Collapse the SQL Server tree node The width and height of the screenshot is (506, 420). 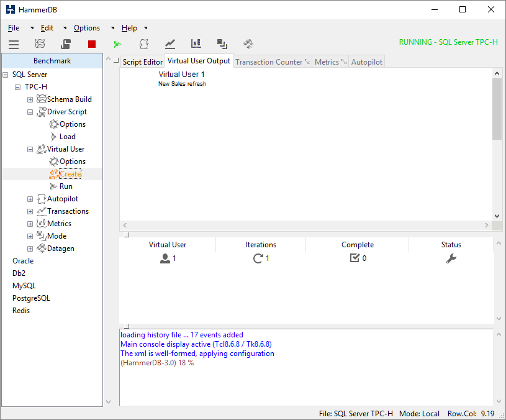tap(5, 75)
